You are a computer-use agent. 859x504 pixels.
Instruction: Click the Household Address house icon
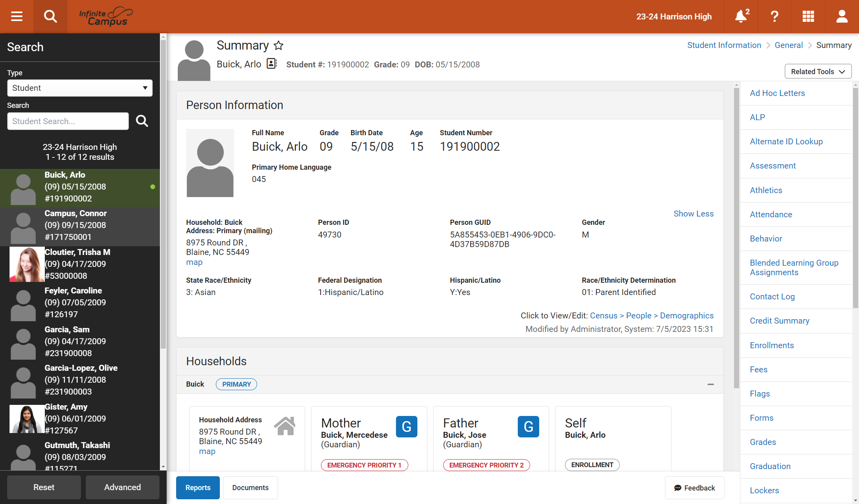(x=285, y=426)
